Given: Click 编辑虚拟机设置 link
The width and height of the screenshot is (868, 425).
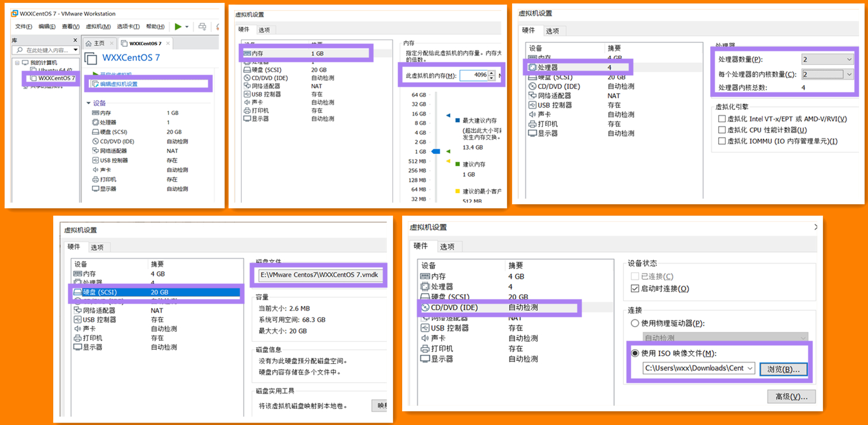Looking at the screenshot, I should (x=119, y=84).
